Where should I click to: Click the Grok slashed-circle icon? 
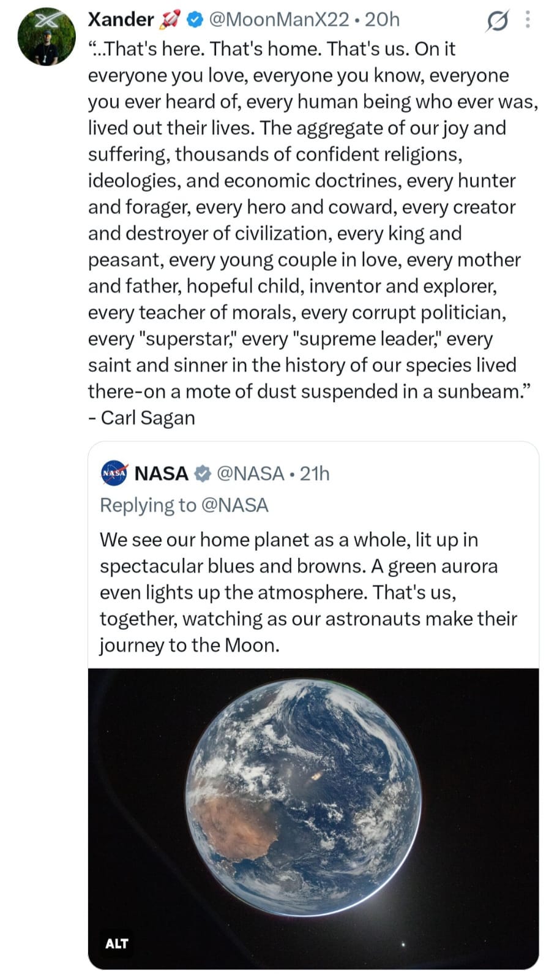[x=497, y=22]
